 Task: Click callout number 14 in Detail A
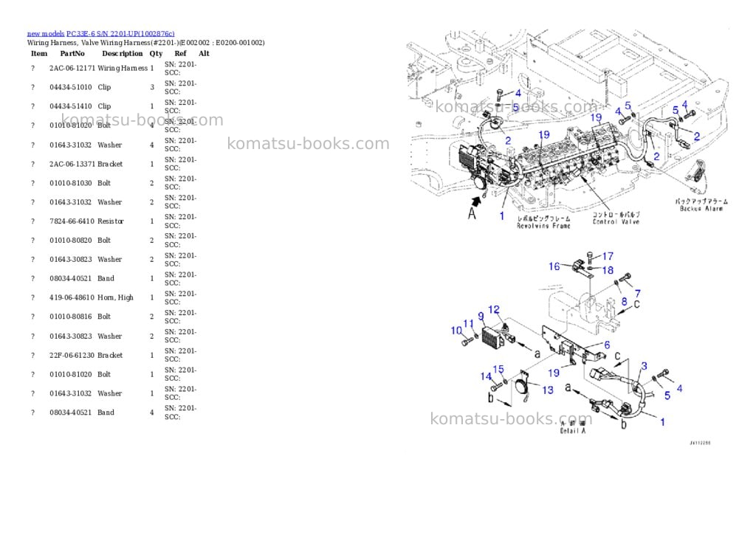tap(486, 376)
